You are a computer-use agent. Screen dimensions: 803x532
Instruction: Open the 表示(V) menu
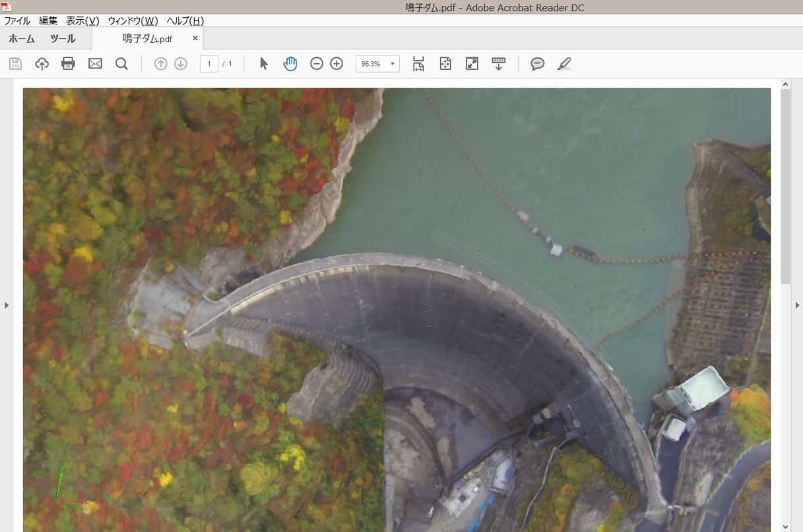point(82,20)
